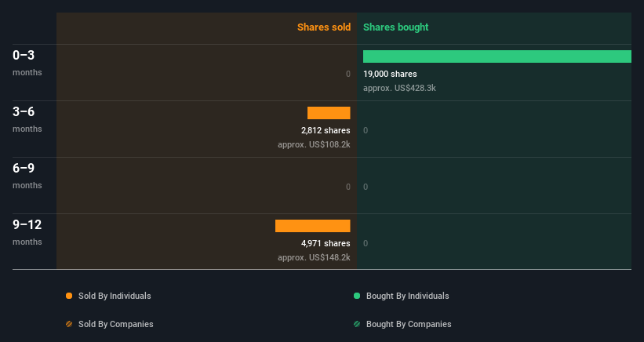The height and width of the screenshot is (342, 644).
Task: Click the zero sold value in 6–9 months row
Action: [x=347, y=187]
